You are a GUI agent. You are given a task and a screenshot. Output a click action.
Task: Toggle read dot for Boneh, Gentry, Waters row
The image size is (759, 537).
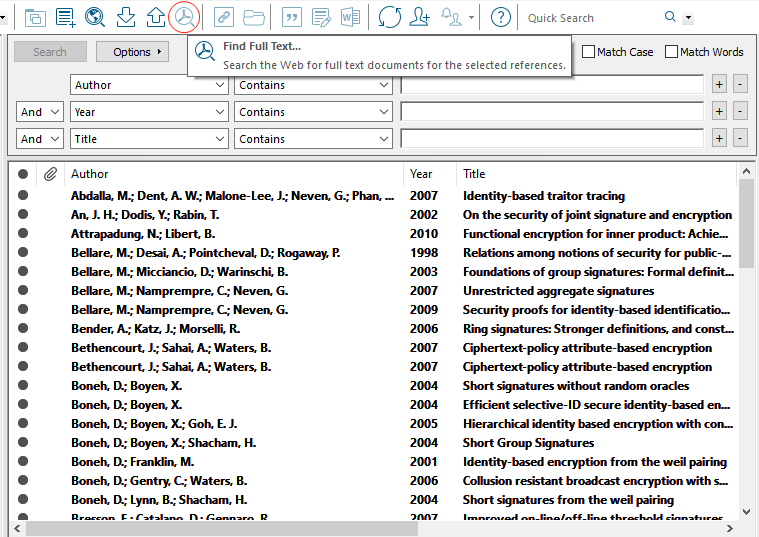23,480
